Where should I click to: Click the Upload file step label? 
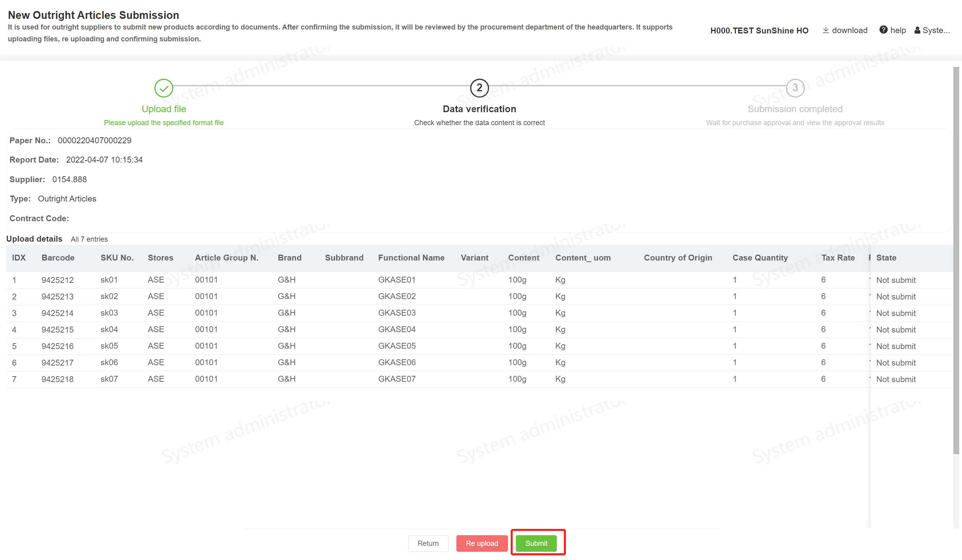pos(164,109)
